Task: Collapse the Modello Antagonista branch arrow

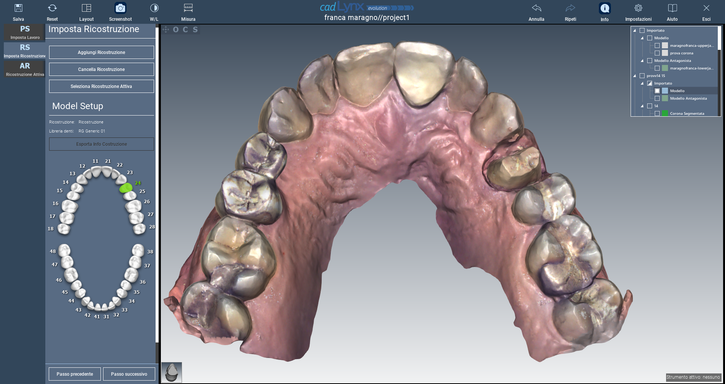Action: 642,61
